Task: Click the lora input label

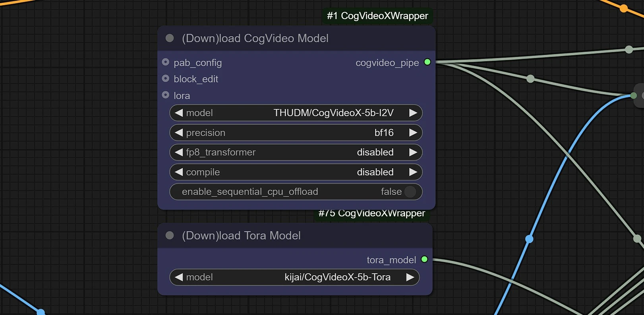Action: pos(182,95)
